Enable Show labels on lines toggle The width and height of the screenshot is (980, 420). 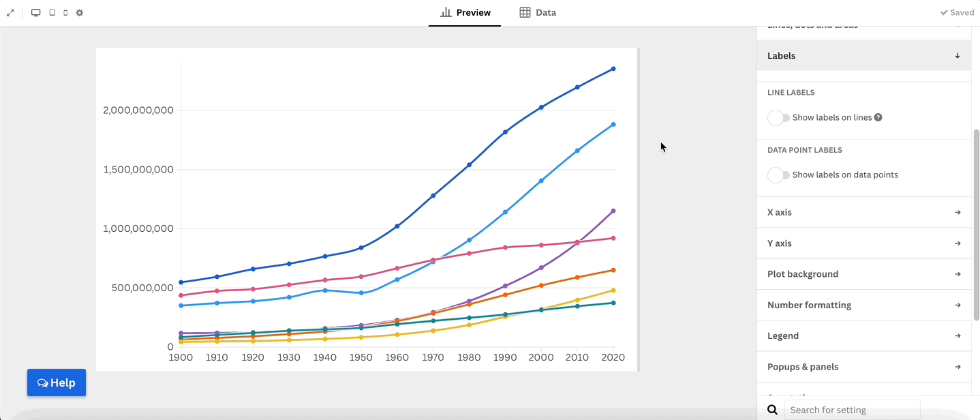(x=778, y=118)
